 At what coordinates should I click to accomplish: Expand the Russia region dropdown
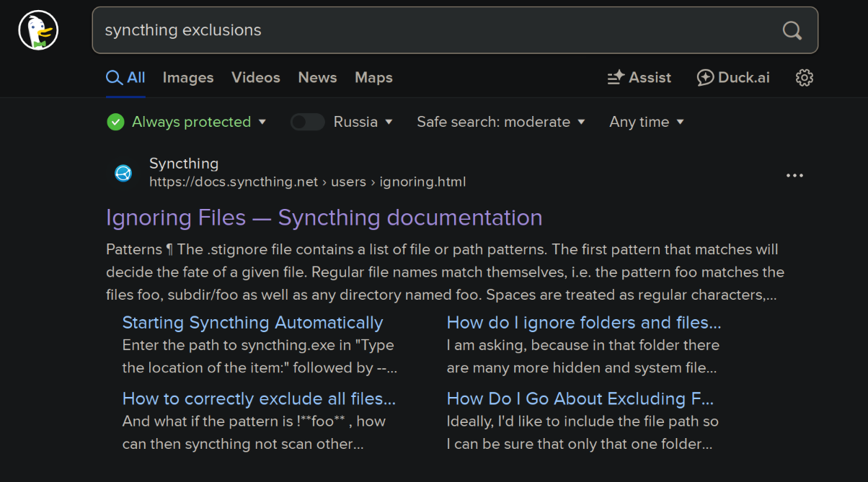click(363, 122)
